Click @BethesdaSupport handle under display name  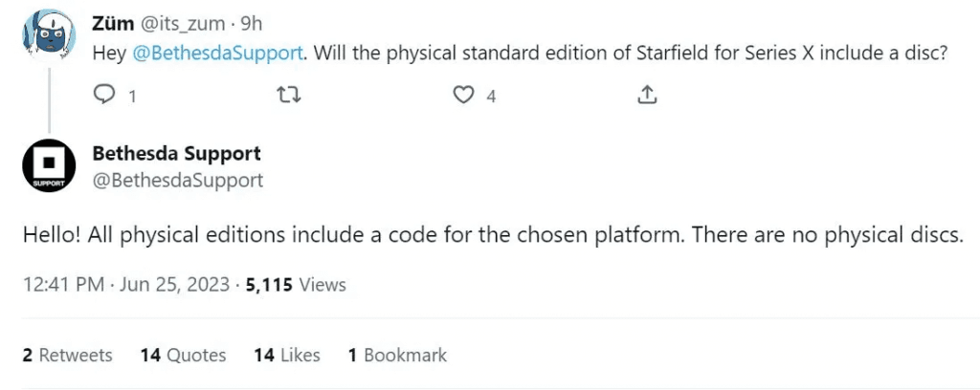[x=177, y=179]
